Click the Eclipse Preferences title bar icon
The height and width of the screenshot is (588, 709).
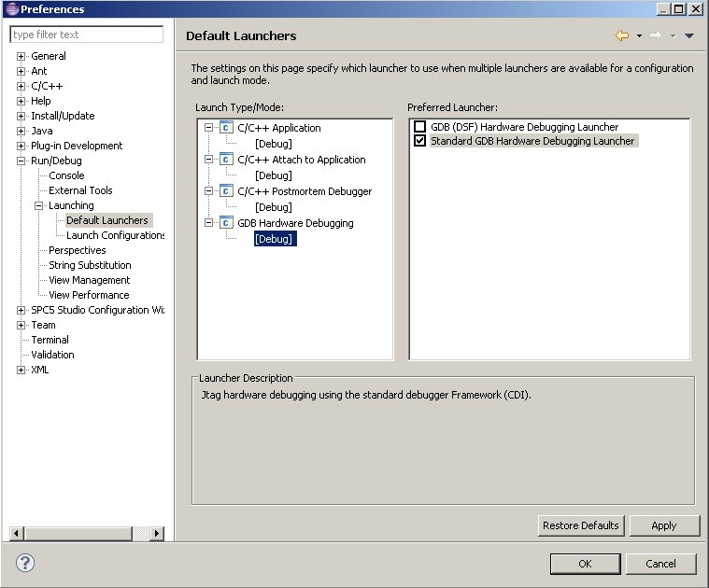click(12, 9)
